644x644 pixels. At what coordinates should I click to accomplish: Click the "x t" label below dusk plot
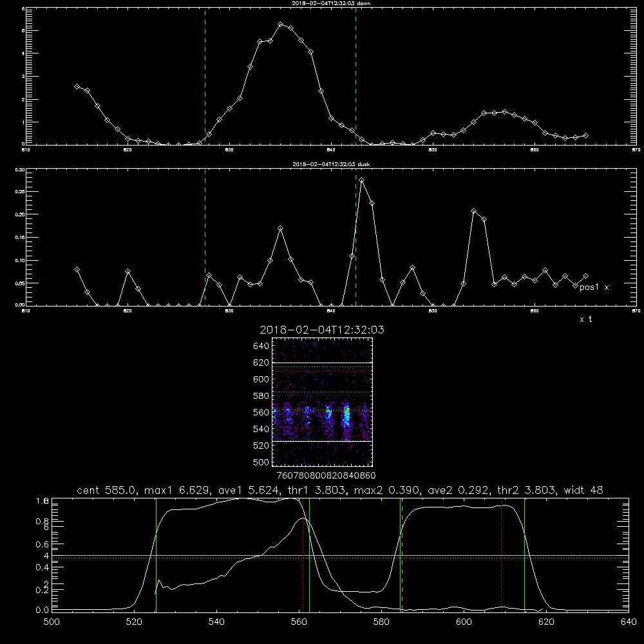pyautogui.click(x=585, y=319)
